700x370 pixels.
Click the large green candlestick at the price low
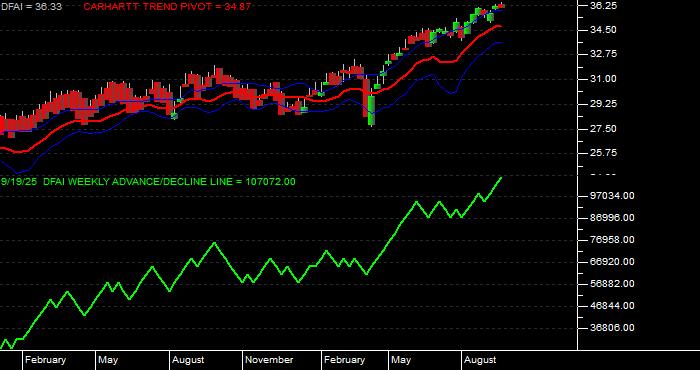point(371,110)
